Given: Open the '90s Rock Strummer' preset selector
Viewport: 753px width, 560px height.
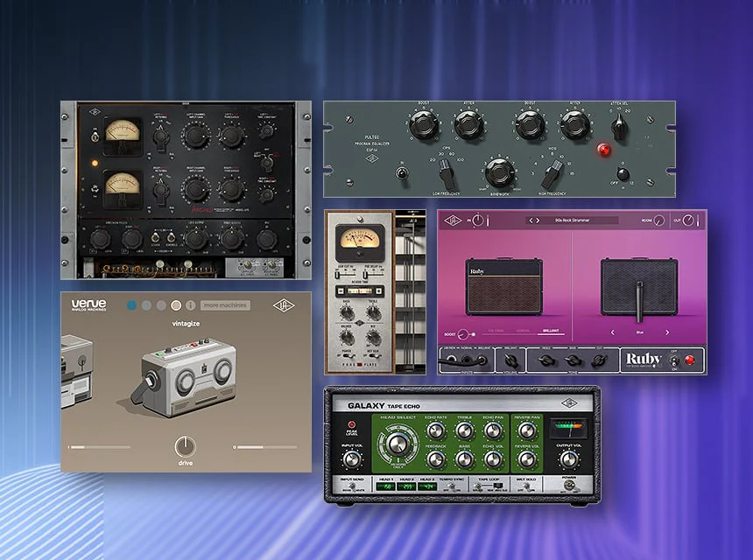Looking at the screenshot, I should 573,220.
